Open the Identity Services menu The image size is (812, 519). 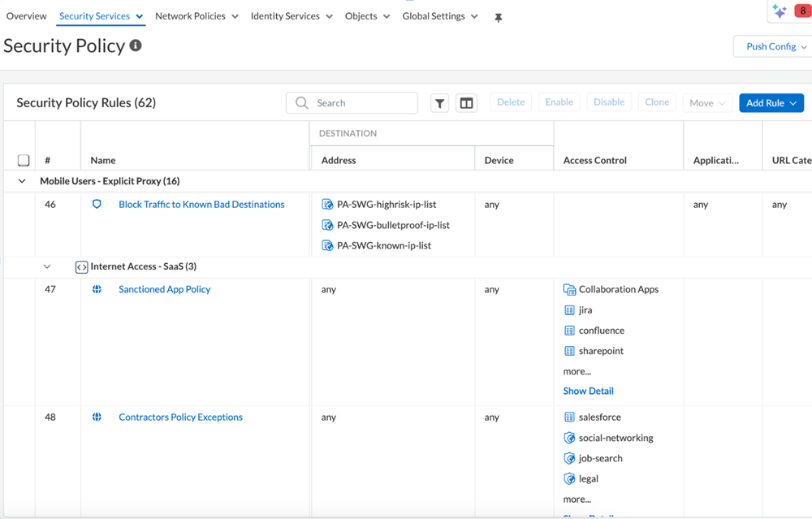[x=292, y=16]
